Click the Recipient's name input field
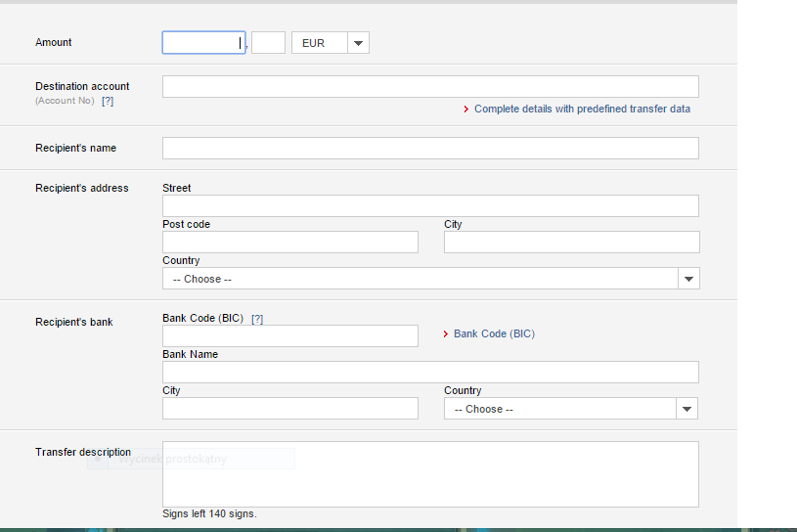 (430, 148)
